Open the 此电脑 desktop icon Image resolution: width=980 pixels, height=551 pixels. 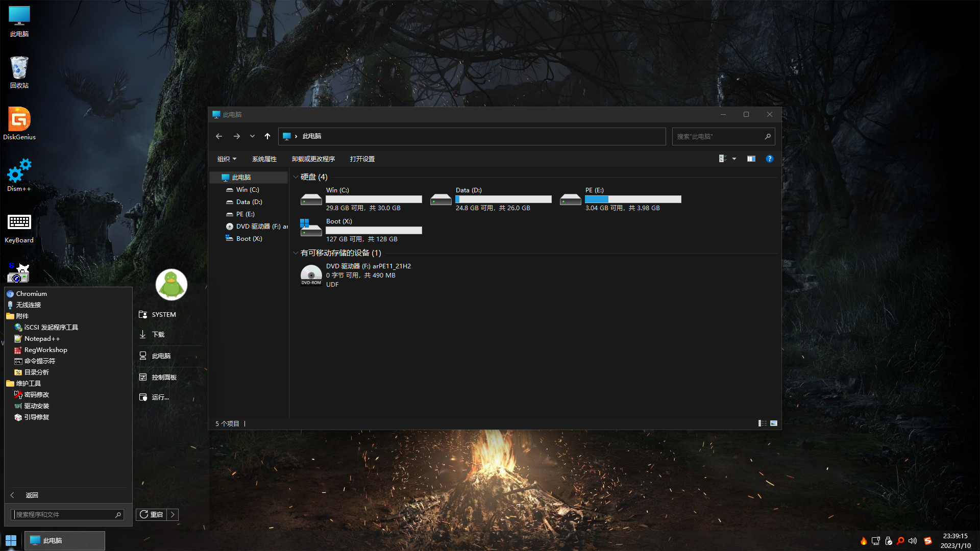click(19, 21)
